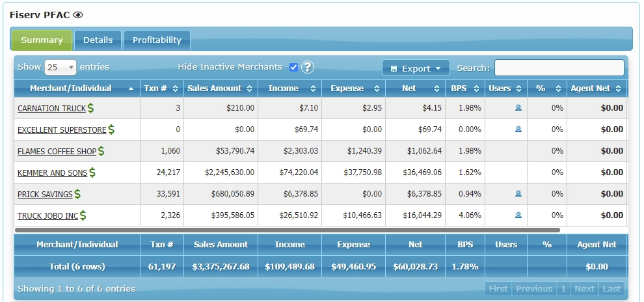Select Expense cell $37,750.98

pos(353,172)
